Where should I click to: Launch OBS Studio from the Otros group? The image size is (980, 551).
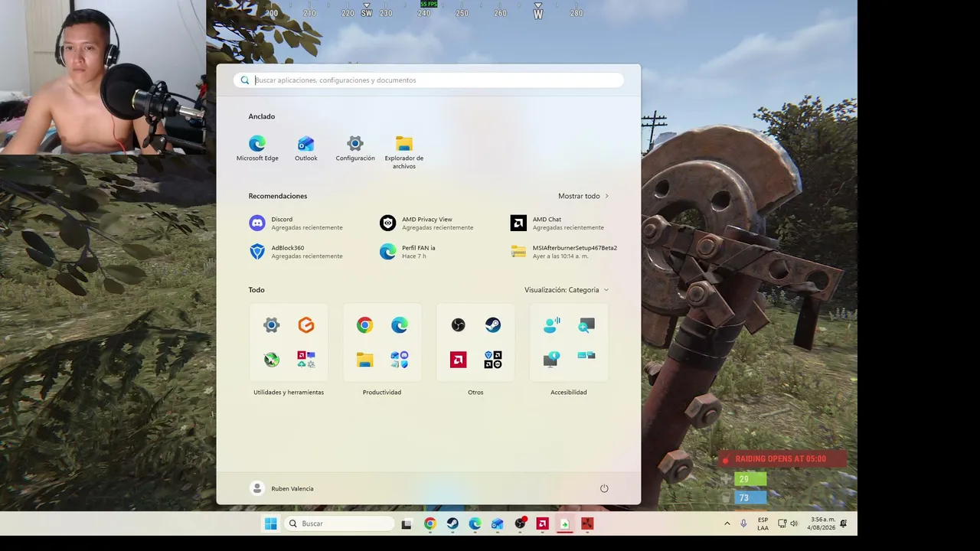click(459, 325)
